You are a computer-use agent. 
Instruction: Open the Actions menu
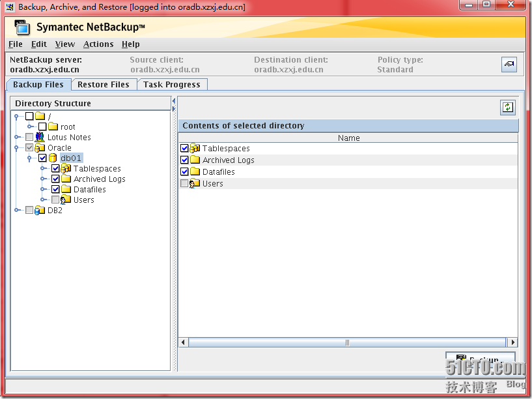(x=98, y=44)
